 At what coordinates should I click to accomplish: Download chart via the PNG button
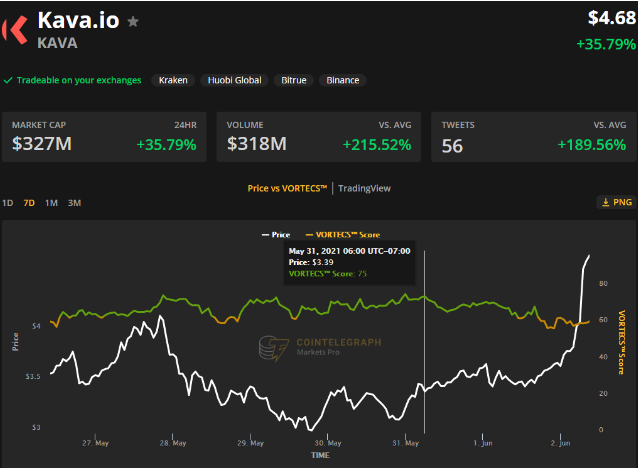click(x=616, y=202)
